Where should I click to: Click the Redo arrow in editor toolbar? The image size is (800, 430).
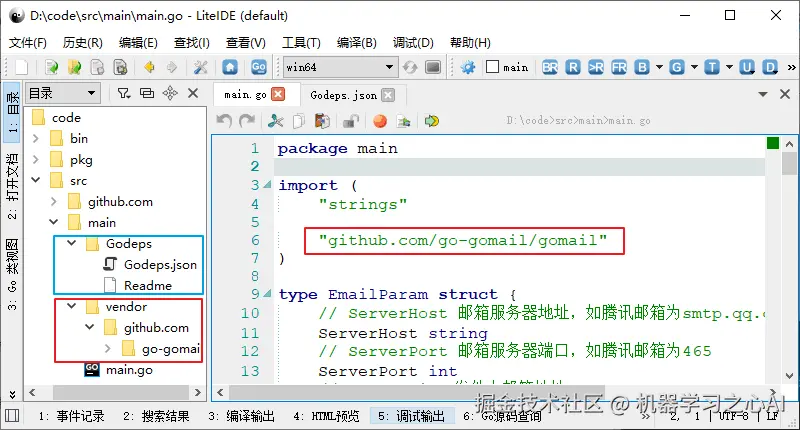pyautogui.click(x=247, y=121)
